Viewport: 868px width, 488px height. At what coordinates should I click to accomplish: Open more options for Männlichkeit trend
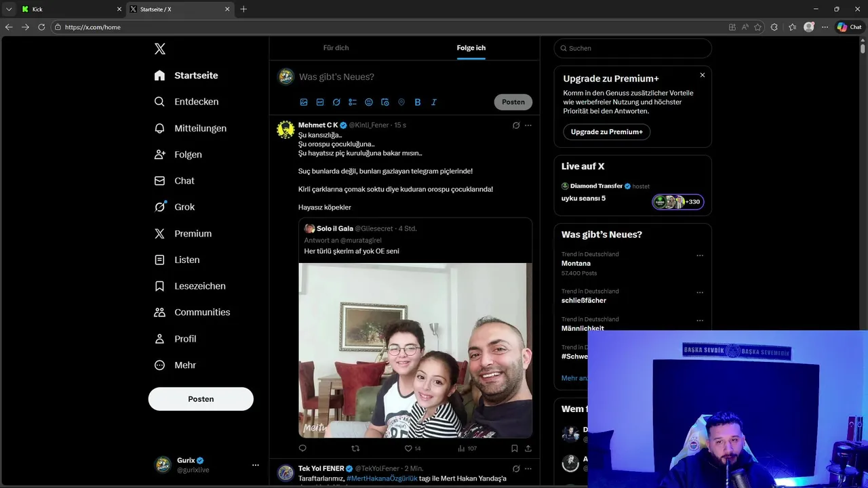(x=700, y=321)
